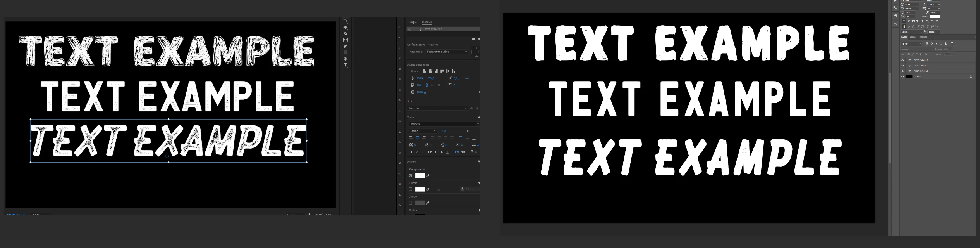Switch to the Sfoglia tab
980x248 pixels.
413,22
